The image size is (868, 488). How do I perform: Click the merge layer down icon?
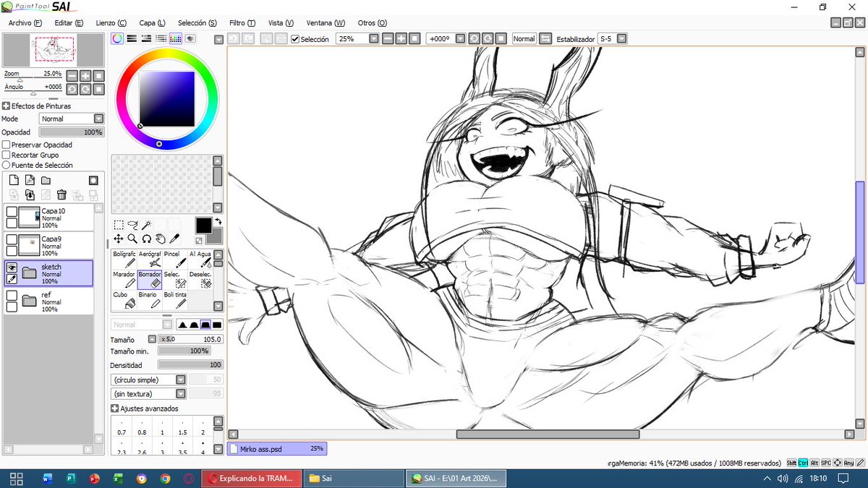point(30,194)
